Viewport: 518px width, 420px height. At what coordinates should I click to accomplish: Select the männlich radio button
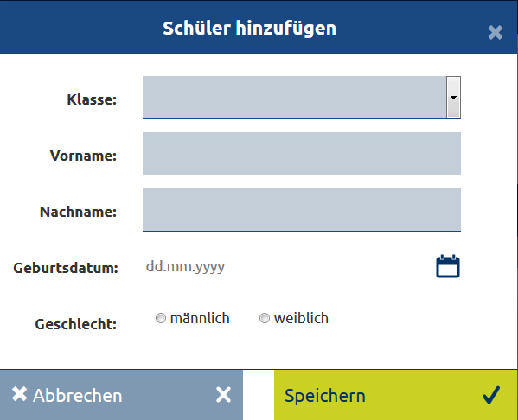[161, 318]
